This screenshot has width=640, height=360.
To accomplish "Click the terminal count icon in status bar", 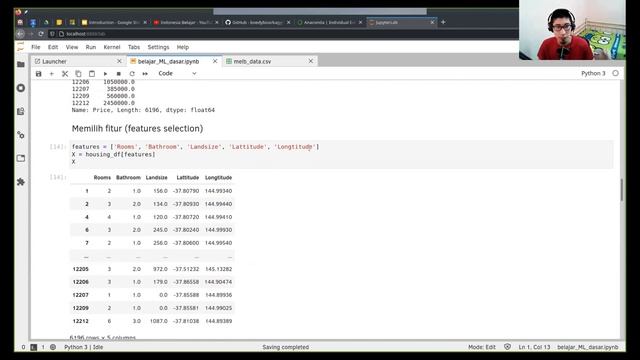I will 33,347.
